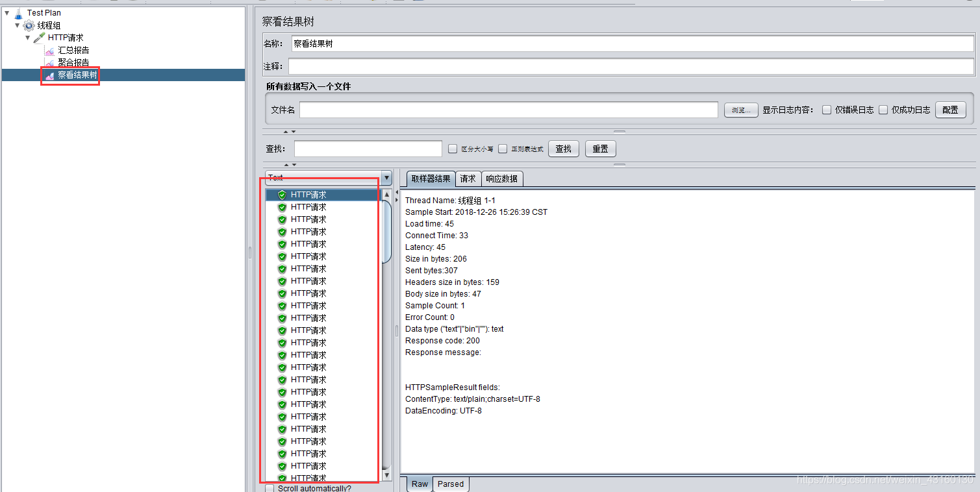Open the 汇总报告 listener icon
This screenshot has height=492, width=980.
[x=50, y=50]
